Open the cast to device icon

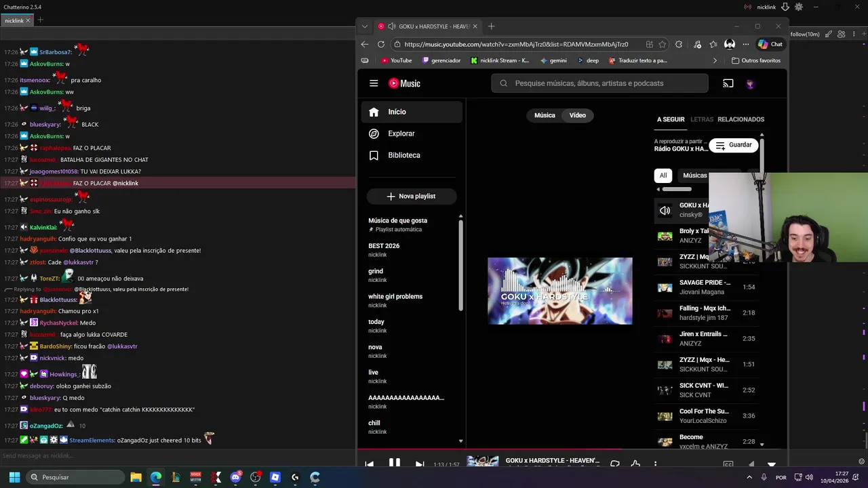click(728, 83)
